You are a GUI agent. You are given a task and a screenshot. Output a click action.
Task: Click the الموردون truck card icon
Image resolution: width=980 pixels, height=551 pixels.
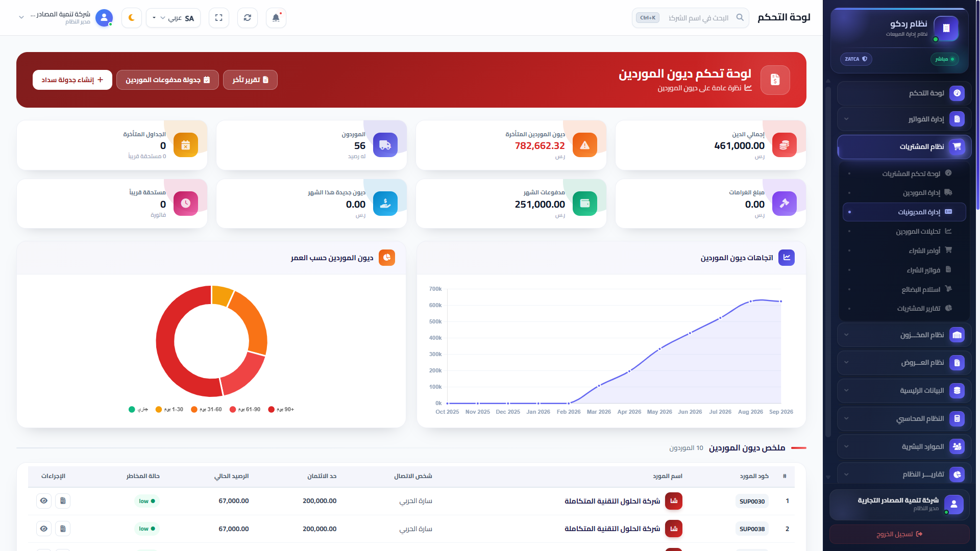pyautogui.click(x=385, y=145)
